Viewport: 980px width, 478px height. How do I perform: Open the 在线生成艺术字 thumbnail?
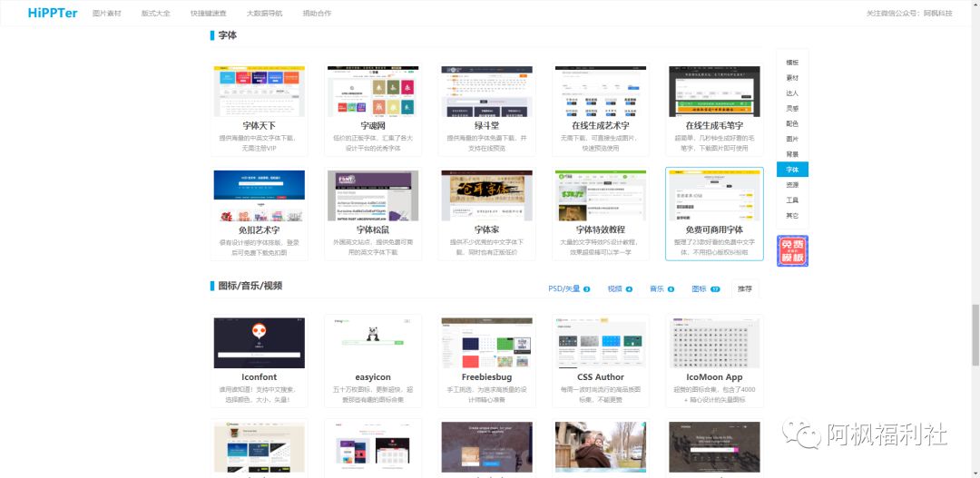pos(601,92)
